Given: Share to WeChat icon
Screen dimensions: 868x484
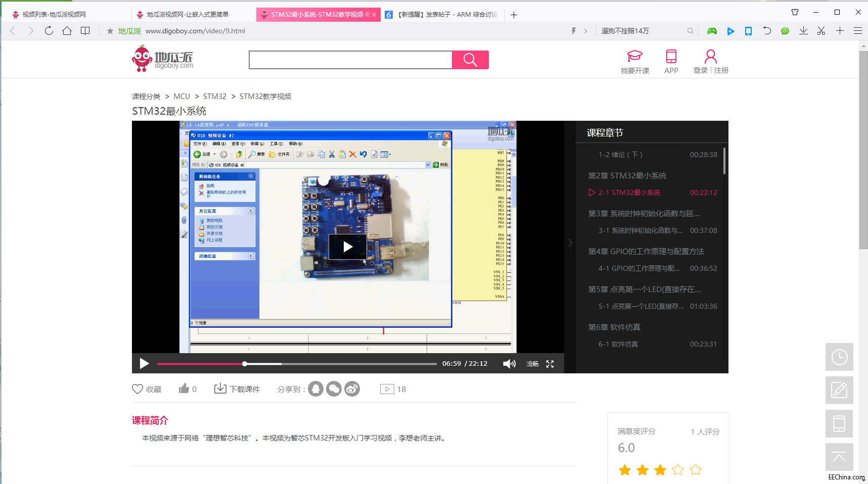Looking at the screenshot, I should tap(334, 389).
